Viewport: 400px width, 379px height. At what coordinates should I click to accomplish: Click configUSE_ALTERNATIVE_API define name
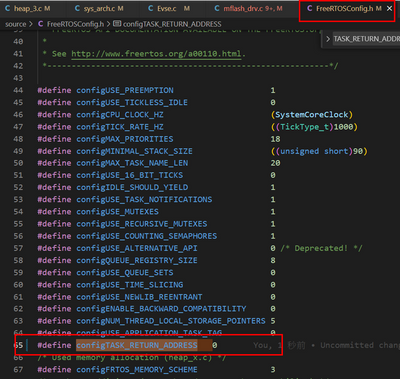click(x=137, y=248)
